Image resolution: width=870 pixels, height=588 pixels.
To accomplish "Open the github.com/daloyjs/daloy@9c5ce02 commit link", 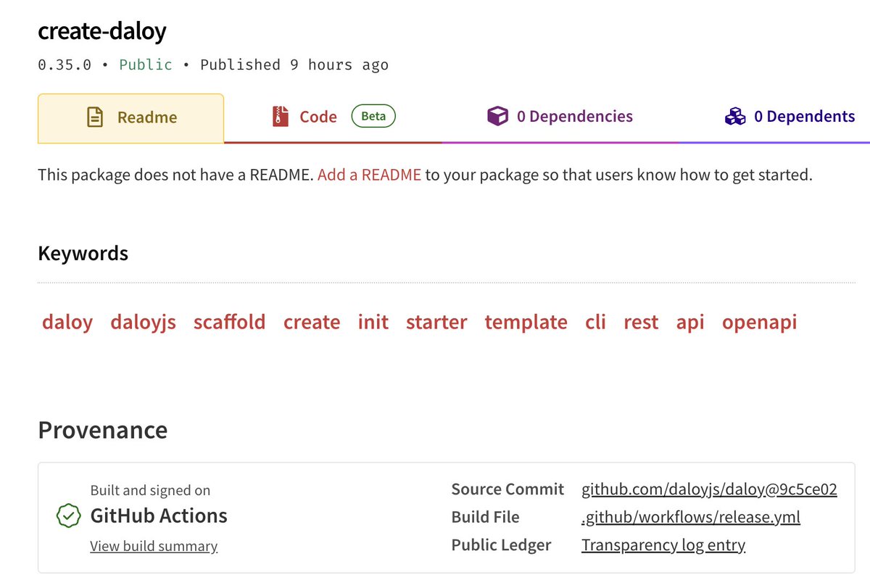I will [709, 489].
